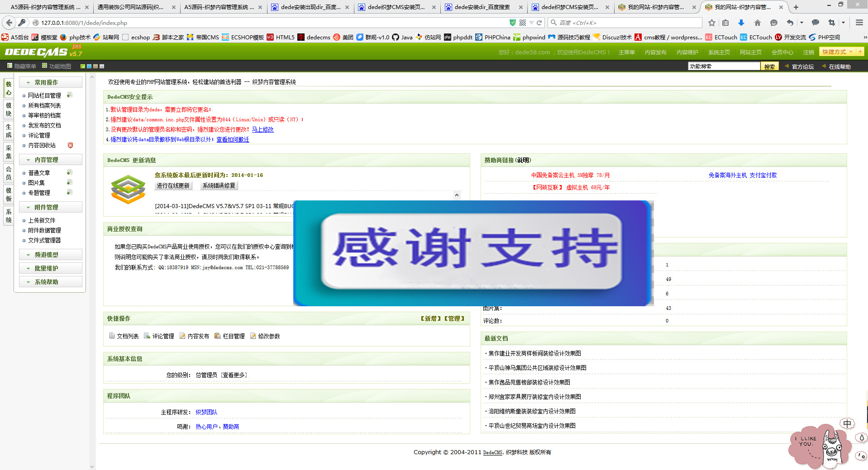Expand the 批量维护 section

pyautogui.click(x=51, y=268)
